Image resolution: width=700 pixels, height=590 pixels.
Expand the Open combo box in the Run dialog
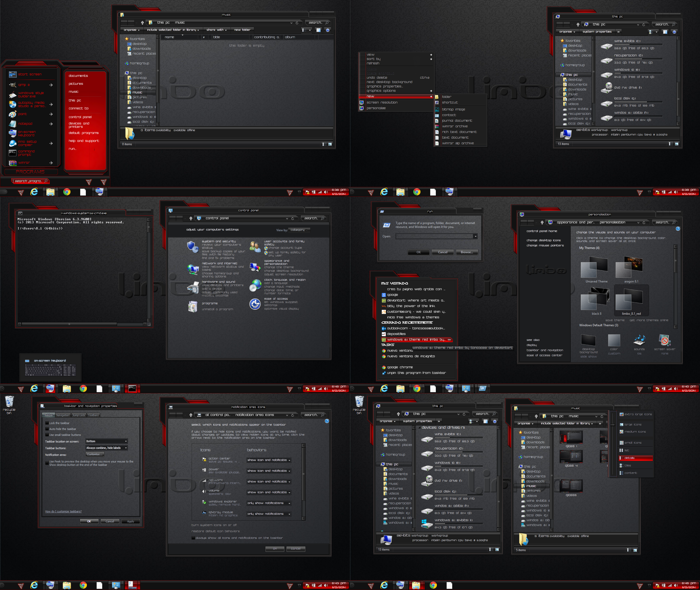click(475, 236)
